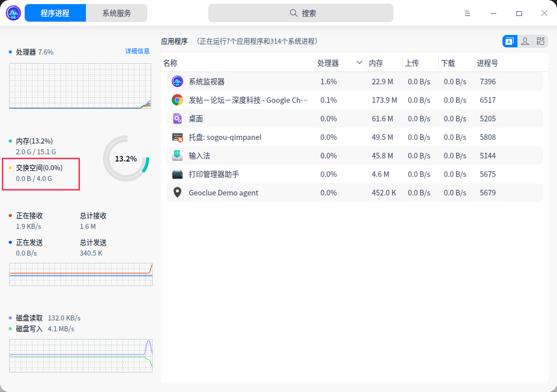Select the 输入法 process name

(199, 156)
